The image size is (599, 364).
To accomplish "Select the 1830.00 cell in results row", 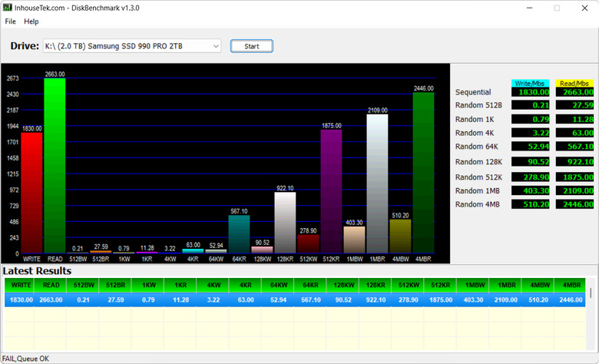I will [x=21, y=299].
